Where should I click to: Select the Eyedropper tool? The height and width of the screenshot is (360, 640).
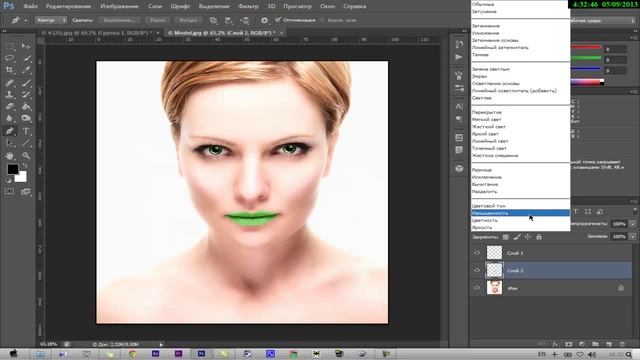(26, 70)
